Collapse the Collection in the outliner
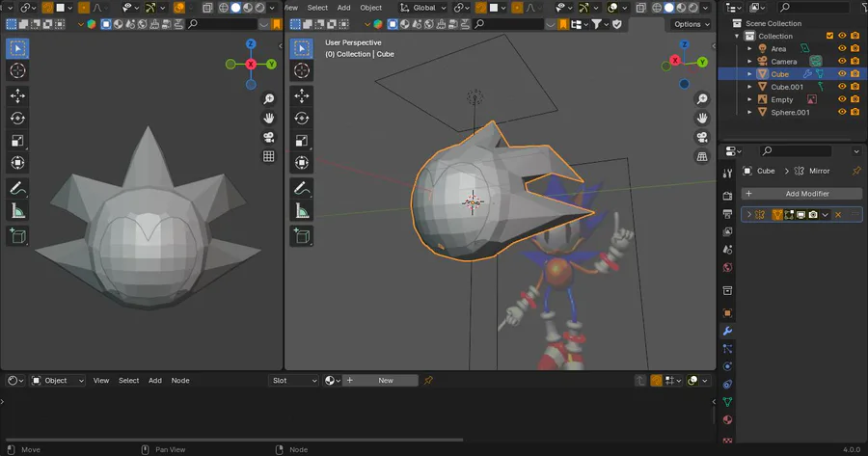This screenshot has width=868, height=456. coord(737,36)
